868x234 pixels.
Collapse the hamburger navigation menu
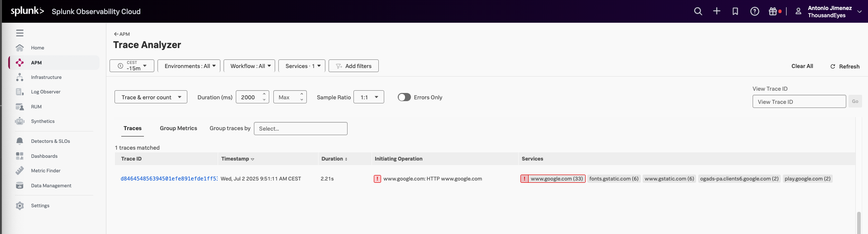[20, 33]
